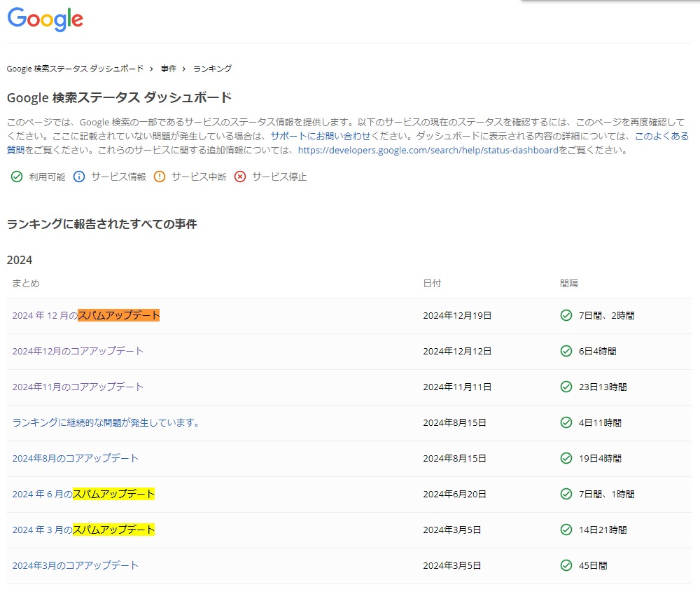Open the 2024 年 6 月のスパムアップデート incident
The width and height of the screenshot is (700, 594).
tap(83, 494)
